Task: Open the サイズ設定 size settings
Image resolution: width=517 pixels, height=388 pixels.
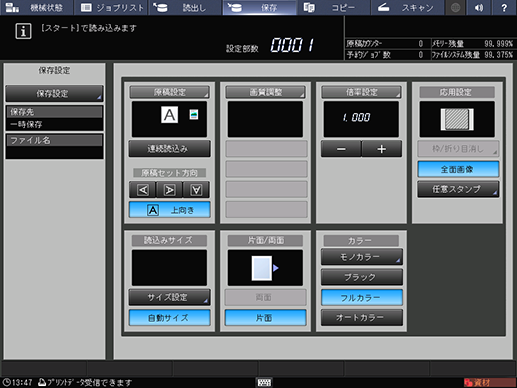Action: tap(170, 297)
